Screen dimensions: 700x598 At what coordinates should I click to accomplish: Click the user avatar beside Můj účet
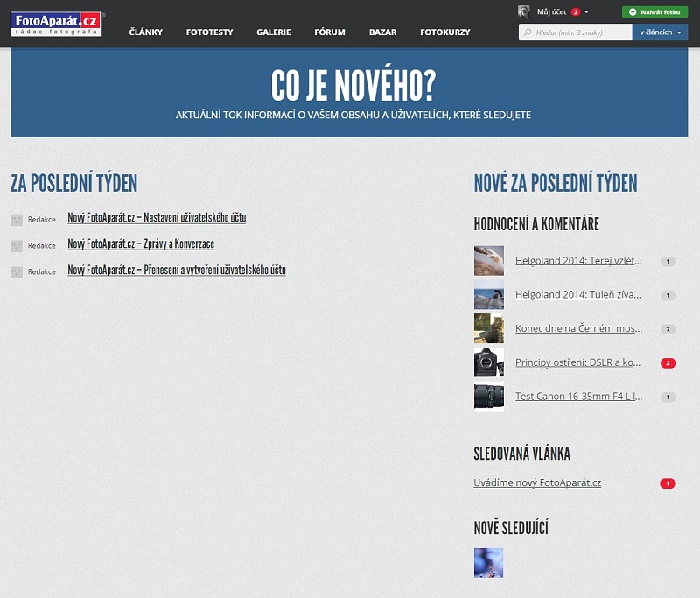click(x=524, y=11)
